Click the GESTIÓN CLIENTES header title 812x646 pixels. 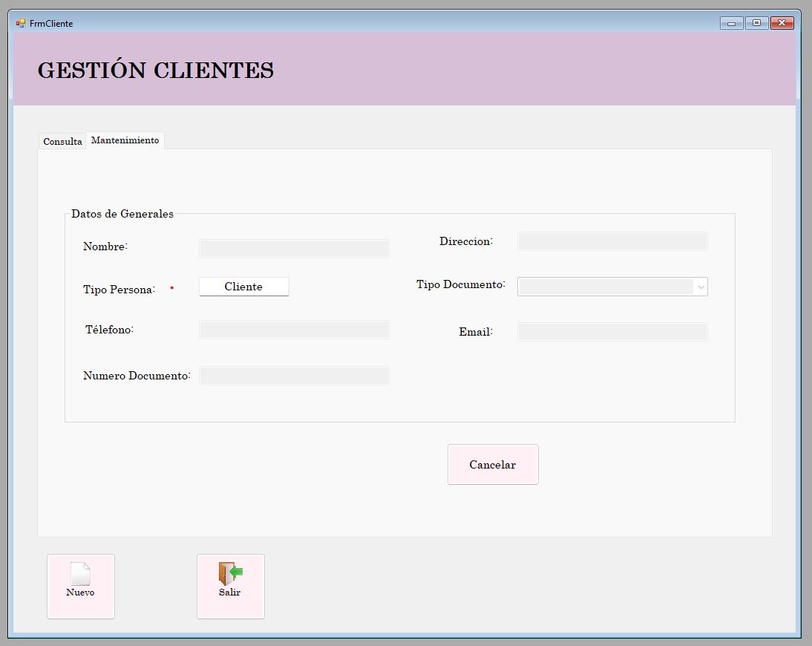click(x=156, y=70)
